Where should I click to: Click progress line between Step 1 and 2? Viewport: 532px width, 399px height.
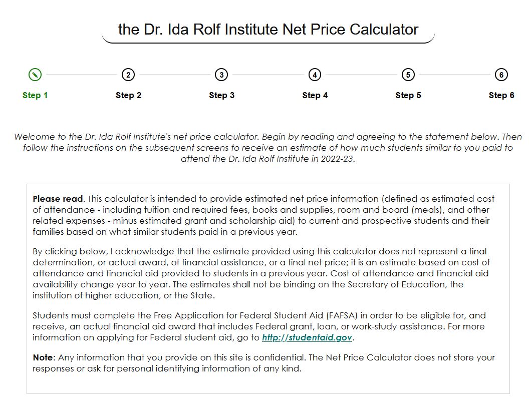[82, 75]
